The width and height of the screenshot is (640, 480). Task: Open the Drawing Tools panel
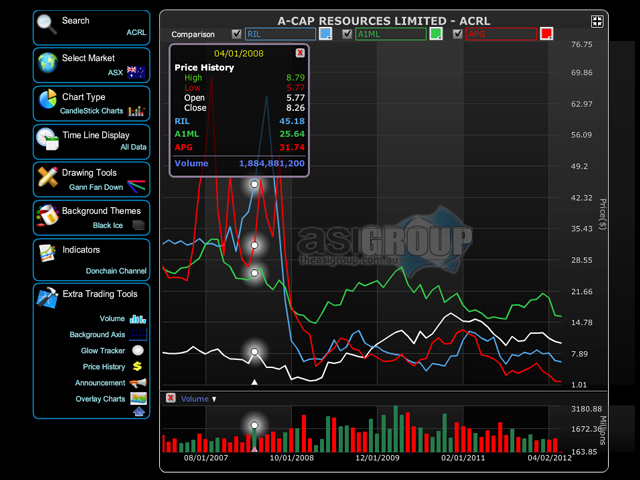coord(91,180)
